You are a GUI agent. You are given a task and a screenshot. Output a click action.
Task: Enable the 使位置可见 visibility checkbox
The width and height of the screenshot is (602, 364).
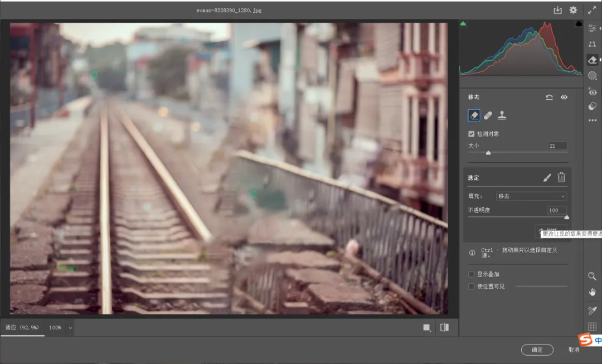[471, 287]
